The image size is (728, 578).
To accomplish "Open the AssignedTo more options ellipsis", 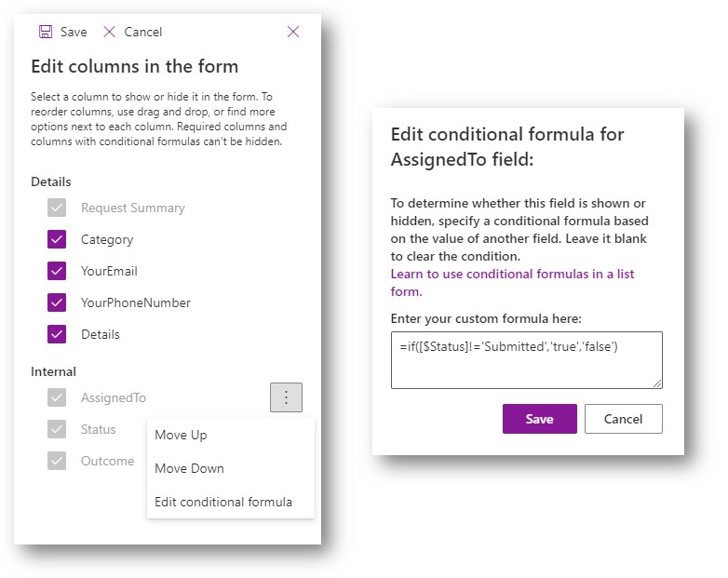I will tap(286, 397).
